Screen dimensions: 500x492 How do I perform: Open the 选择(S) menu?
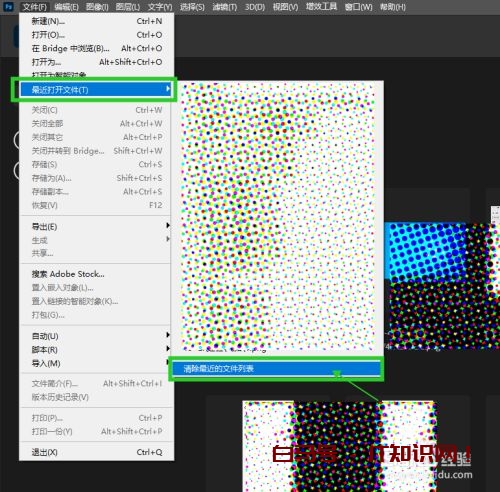192,7
